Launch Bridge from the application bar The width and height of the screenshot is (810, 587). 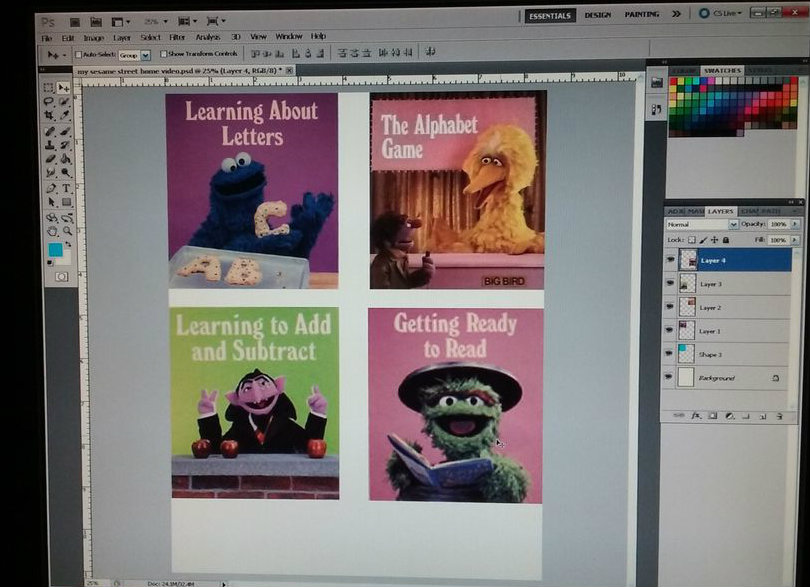pyautogui.click(x=75, y=22)
